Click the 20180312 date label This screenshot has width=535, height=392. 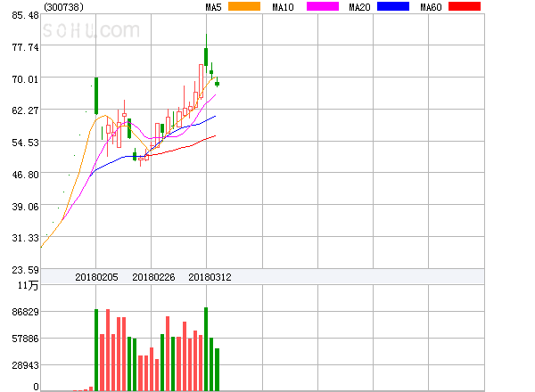pyautogui.click(x=210, y=277)
